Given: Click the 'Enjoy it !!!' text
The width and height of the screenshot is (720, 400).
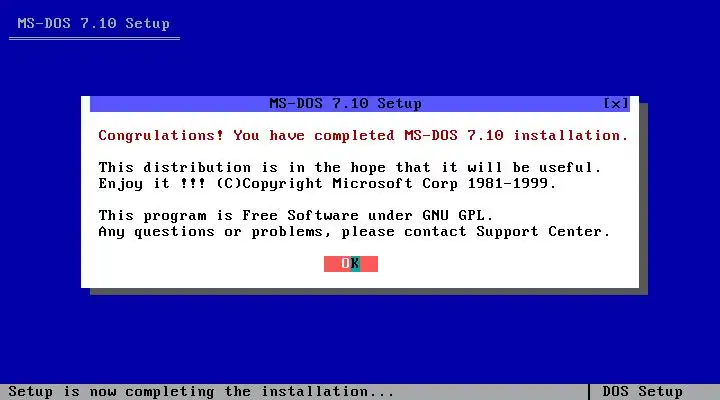Looking at the screenshot, I should point(152,183).
